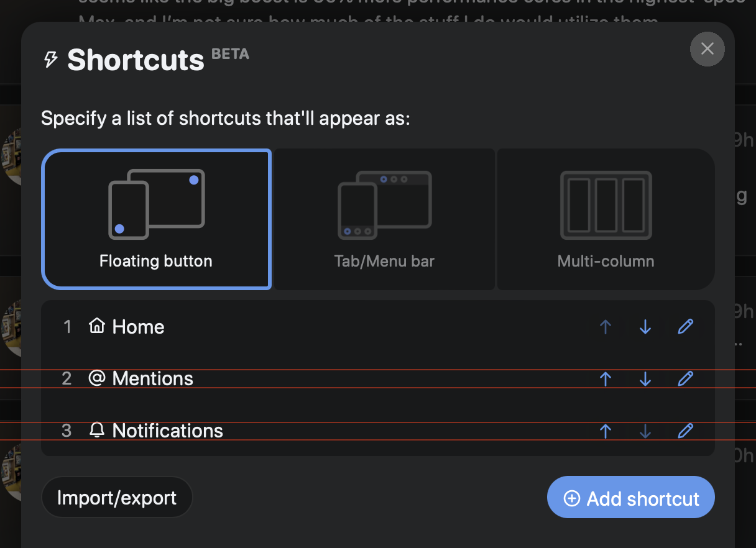
Task: Edit the Mentions shortcut
Action: (x=685, y=378)
